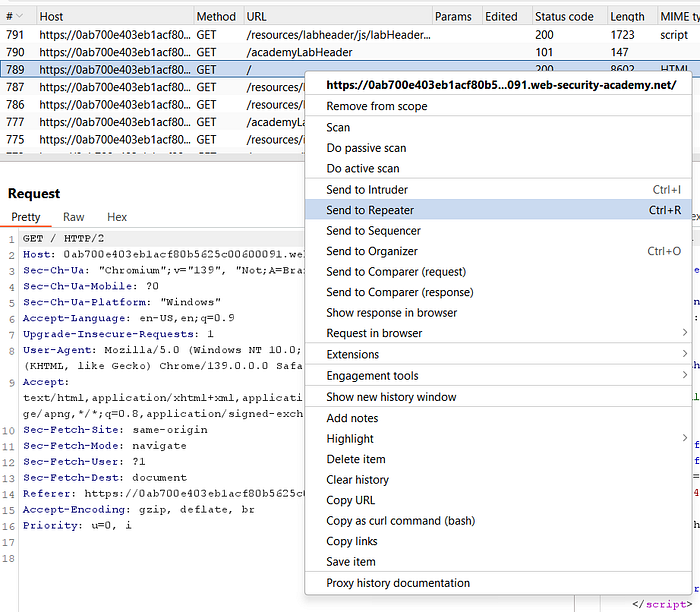700x612 pixels.
Task: Select Send to Repeater menu entry
Action: 498,210
